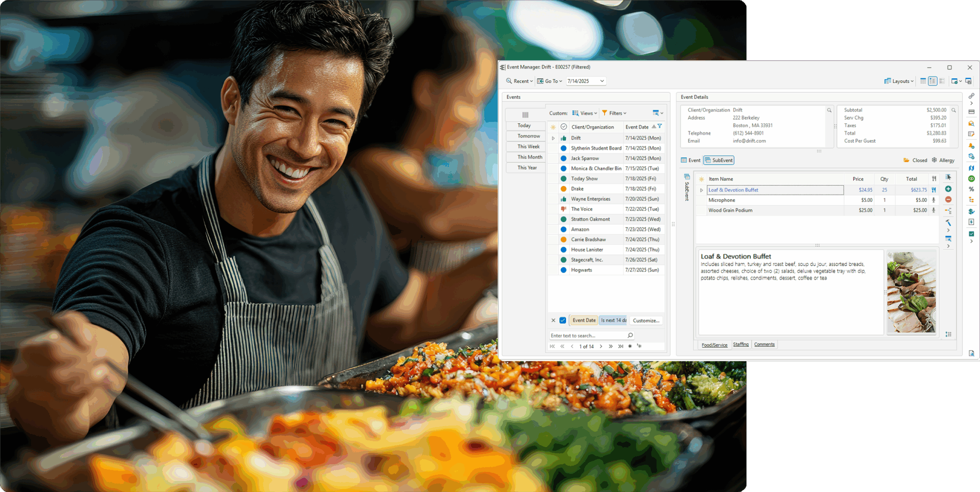Open the email search icon in the sidebar

tap(970, 123)
